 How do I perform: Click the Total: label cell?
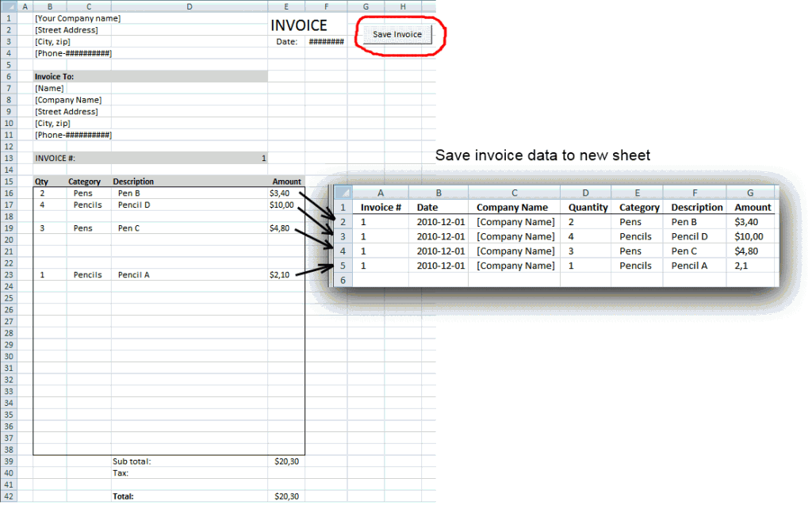coord(123,497)
